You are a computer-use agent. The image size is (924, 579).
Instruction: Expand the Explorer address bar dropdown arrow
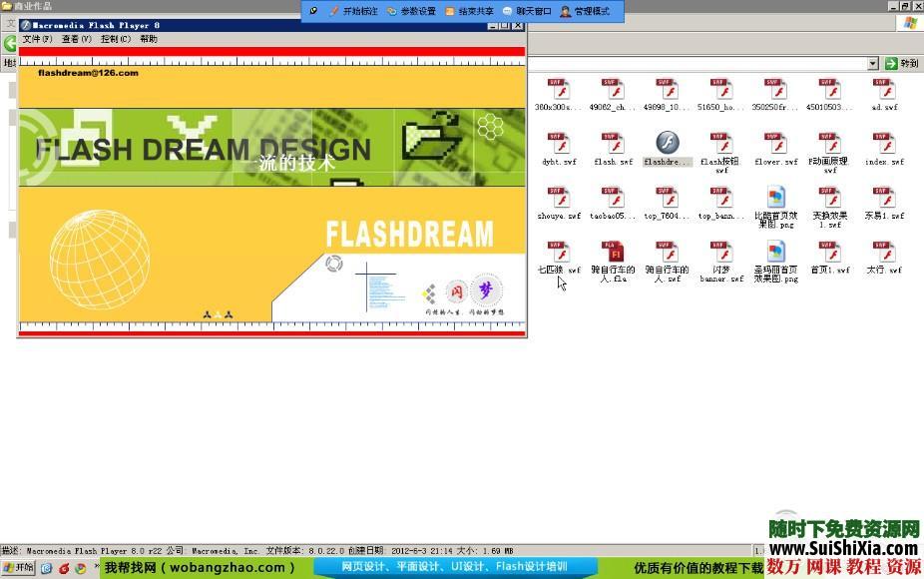coord(872,63)
